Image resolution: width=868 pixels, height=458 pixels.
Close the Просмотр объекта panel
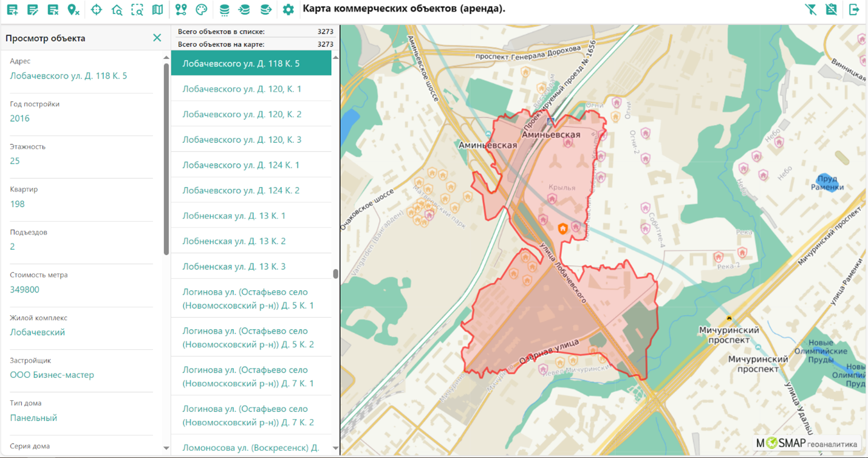tap(157, 38)
